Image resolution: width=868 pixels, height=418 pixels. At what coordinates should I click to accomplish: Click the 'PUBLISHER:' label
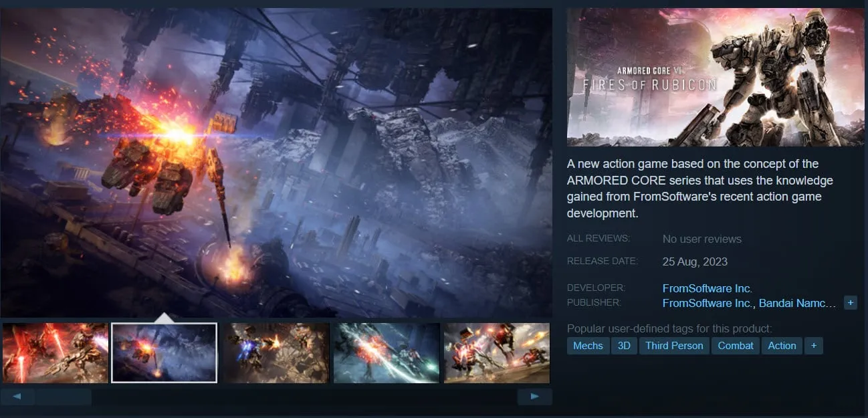594,302
